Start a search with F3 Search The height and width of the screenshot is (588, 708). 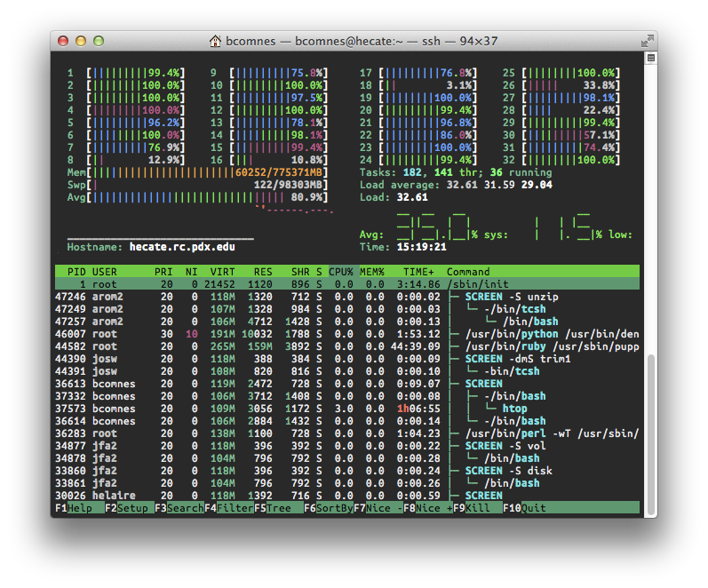(179, 508)
